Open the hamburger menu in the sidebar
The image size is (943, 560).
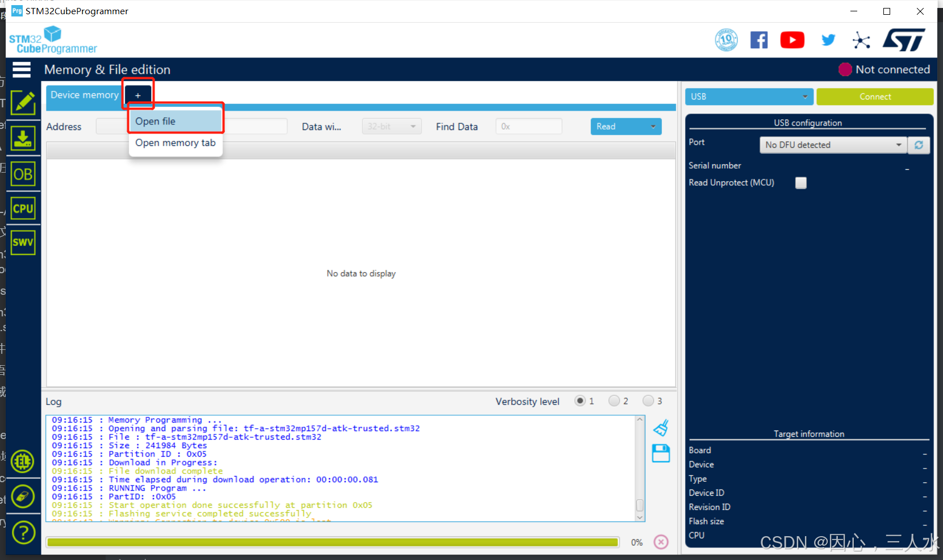(22, 69)
